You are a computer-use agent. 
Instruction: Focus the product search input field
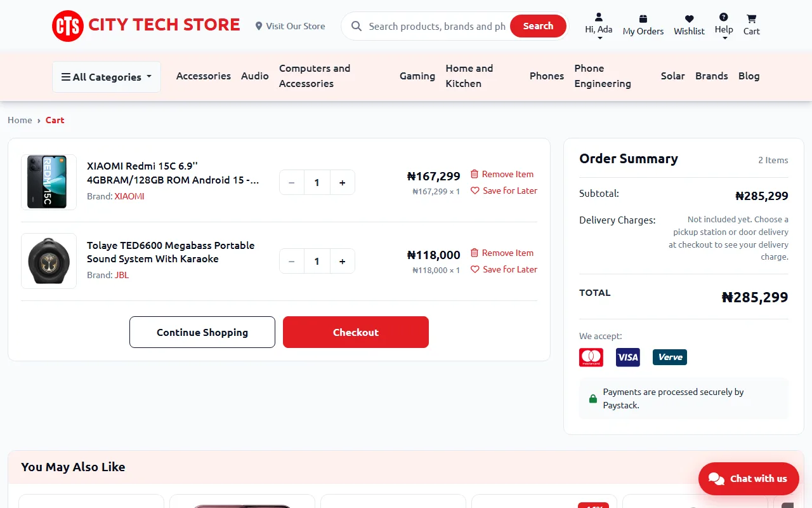pyautogui.click(x=437, y=26)
